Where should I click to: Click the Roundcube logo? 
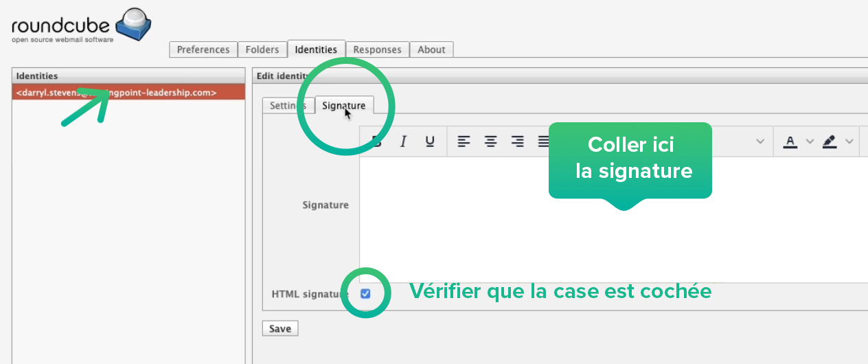click(80, 26)
